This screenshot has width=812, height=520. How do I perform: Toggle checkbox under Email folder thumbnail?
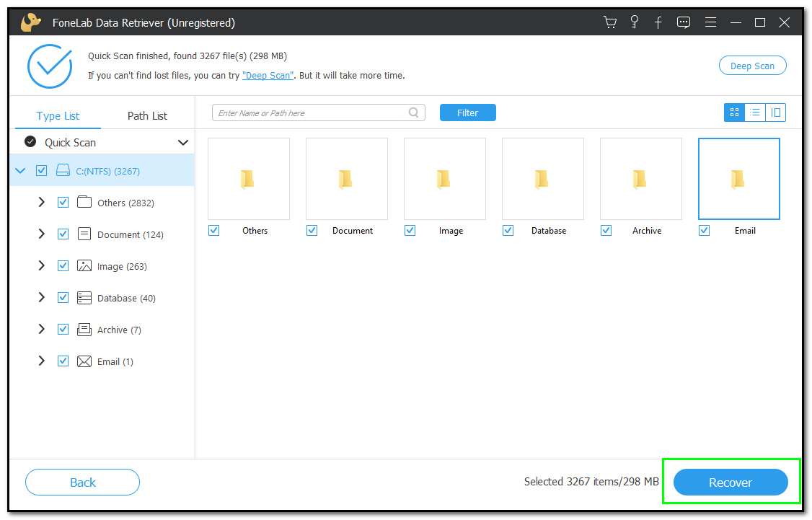pos(705,231)
